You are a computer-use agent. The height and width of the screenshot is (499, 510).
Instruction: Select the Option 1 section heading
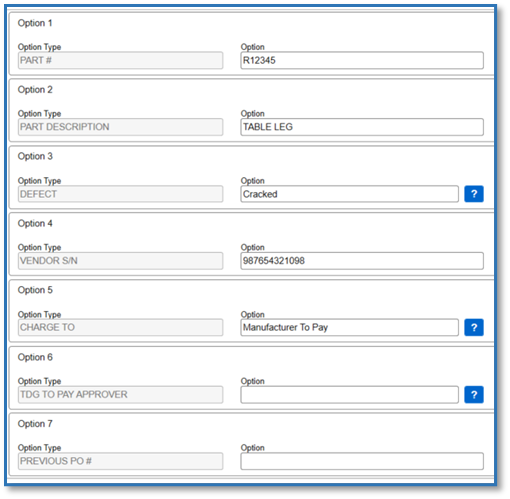click(35, 23)
